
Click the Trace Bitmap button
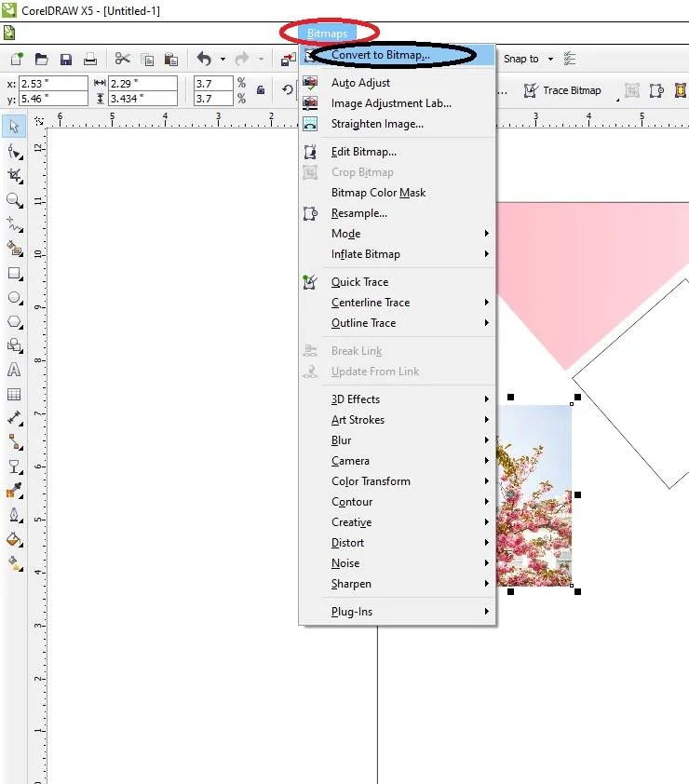pyautogui.click(x=562, y=90)
